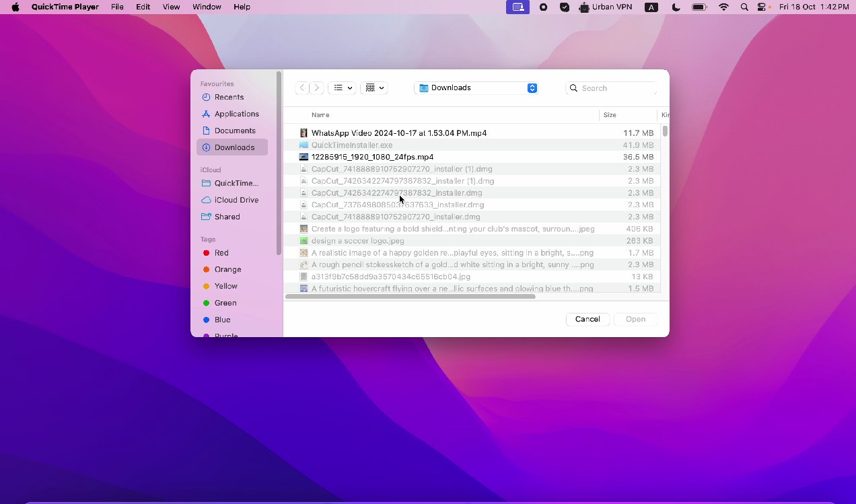Open QuickTime iCloud folder in sidebar
Screen dimensions: 856x504
232,183
